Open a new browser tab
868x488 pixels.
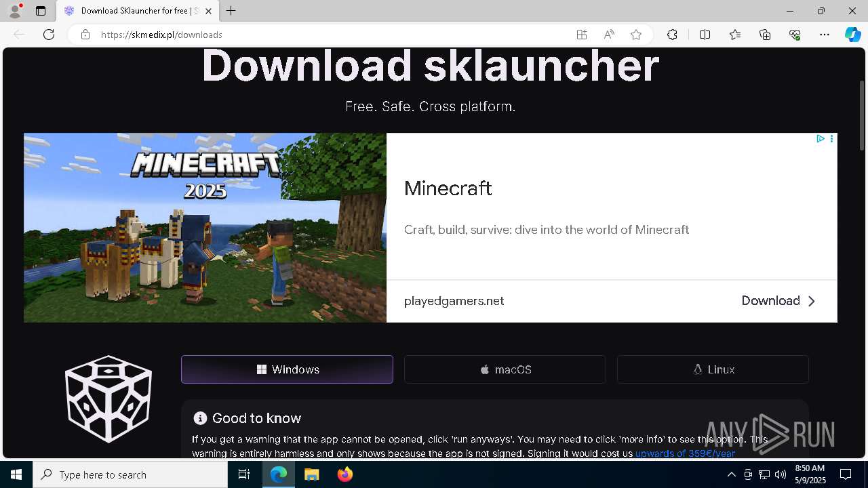[231, 11]
